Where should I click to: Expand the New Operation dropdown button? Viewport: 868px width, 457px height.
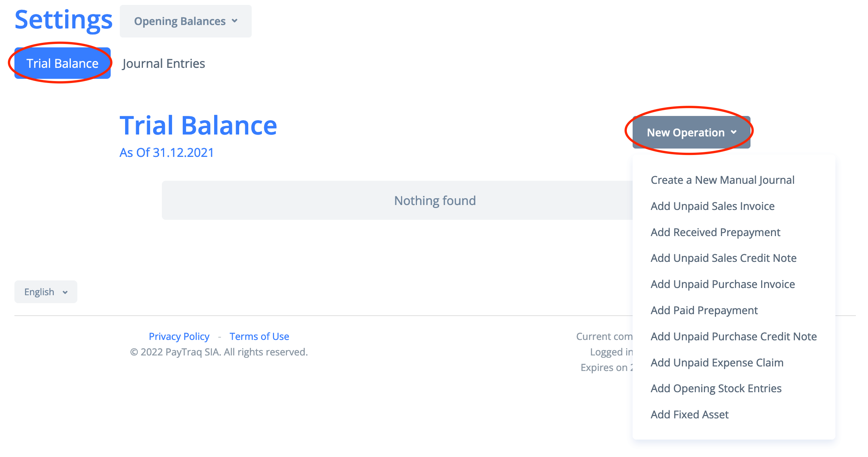pyautogui.click(x=685, y=133)
